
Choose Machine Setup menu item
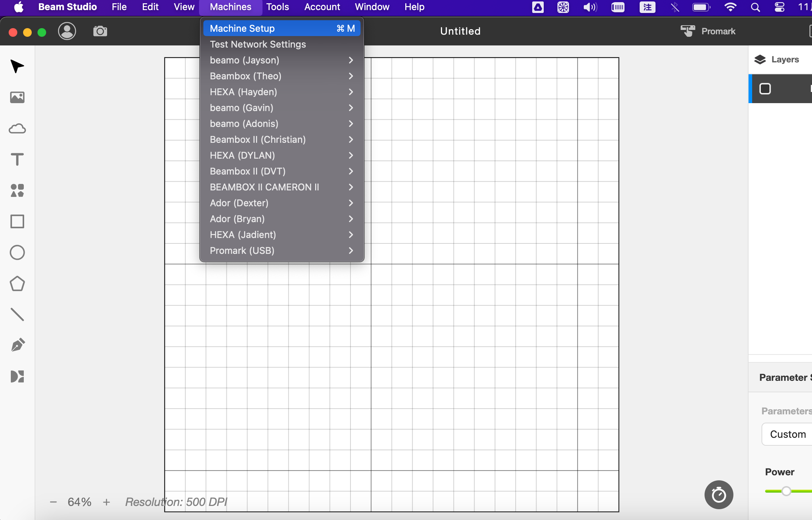tap(282, 28)
